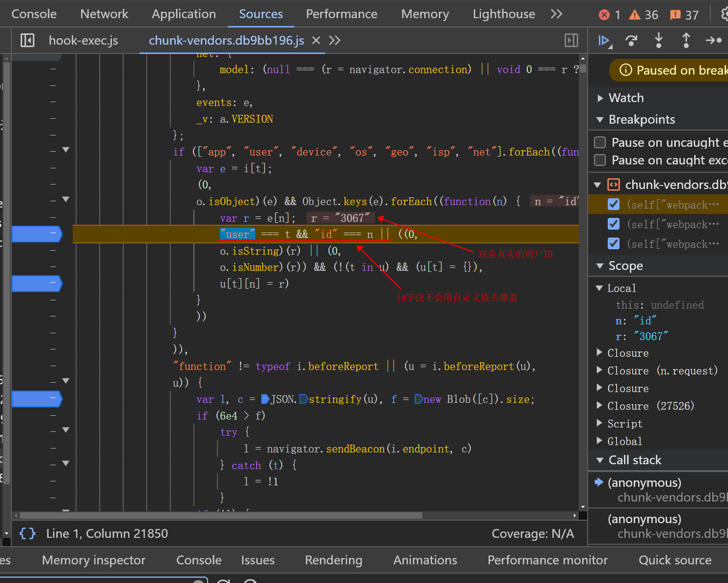Enable Pause on caught exceptions
728x583 pixels.
600,160
